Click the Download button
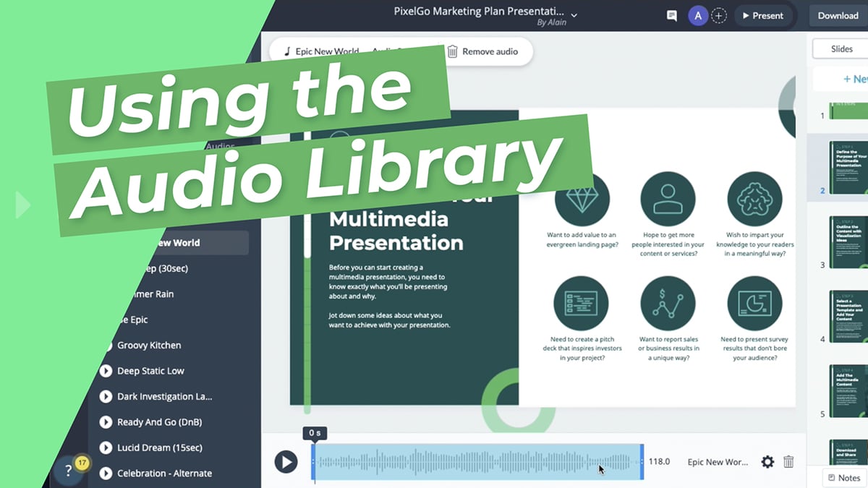Viewport: 868px width, 488px height. click(838, 15)
